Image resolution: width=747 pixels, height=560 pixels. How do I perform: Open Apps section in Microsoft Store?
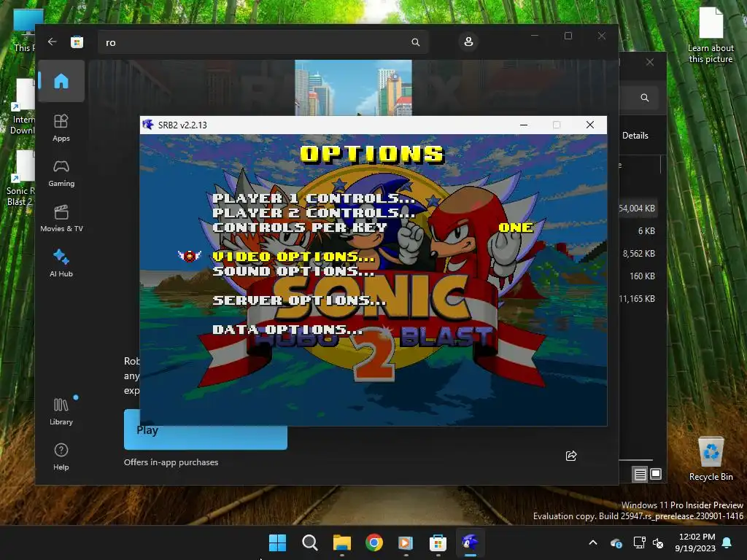[61, 128]
